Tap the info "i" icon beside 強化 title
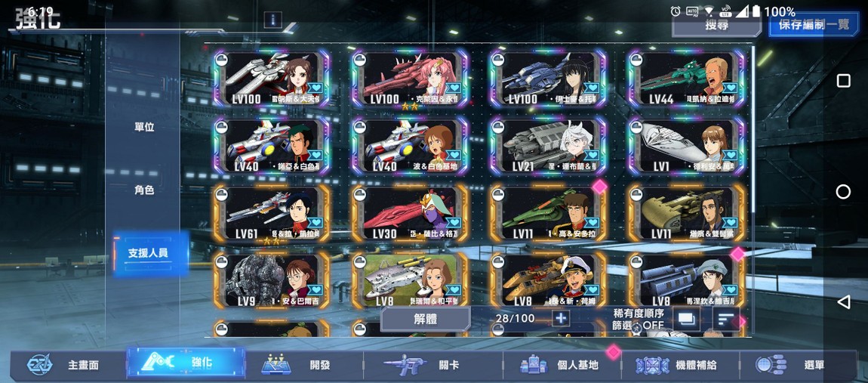Viewport: 868px width, 383px height. click(x=277, y=20)
